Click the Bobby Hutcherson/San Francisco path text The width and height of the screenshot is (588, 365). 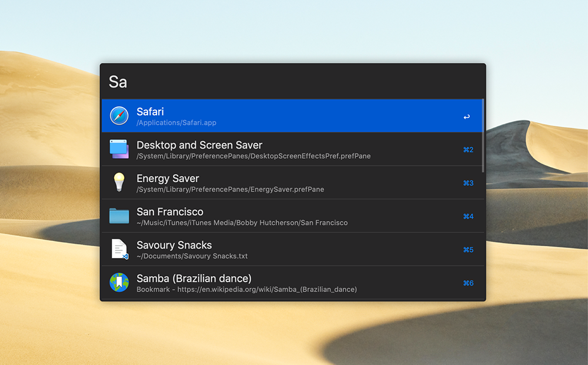tap(242, 223)
